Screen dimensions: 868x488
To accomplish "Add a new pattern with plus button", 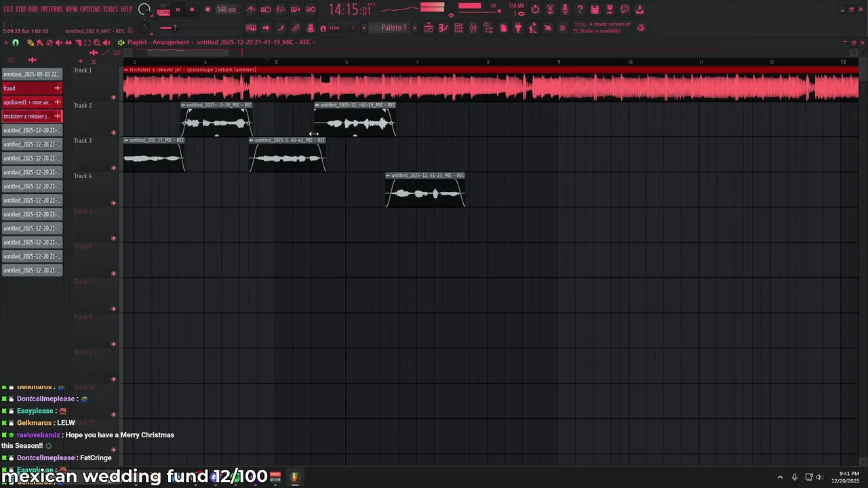I will [414, 28].
